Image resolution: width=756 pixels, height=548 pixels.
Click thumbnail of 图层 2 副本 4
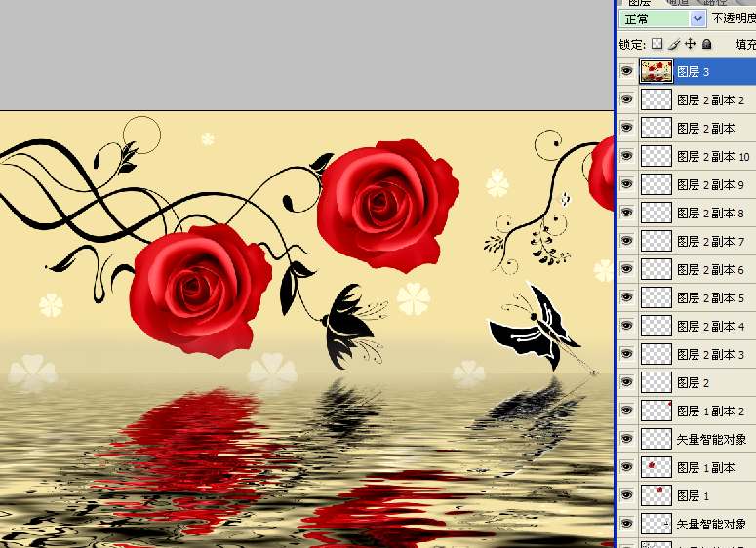(657, 326)
